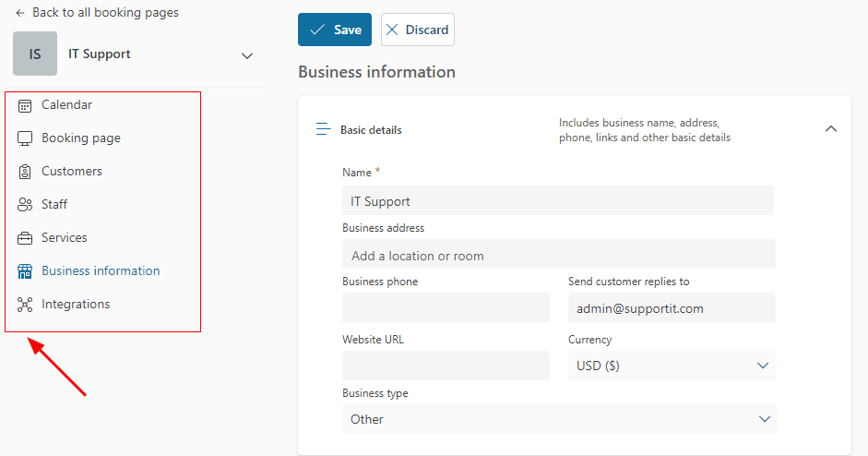Image resolution: width=868 pixels, height=456 pixels.
Task: Click the IS avatar tile
Action: [x=35, y=54]
